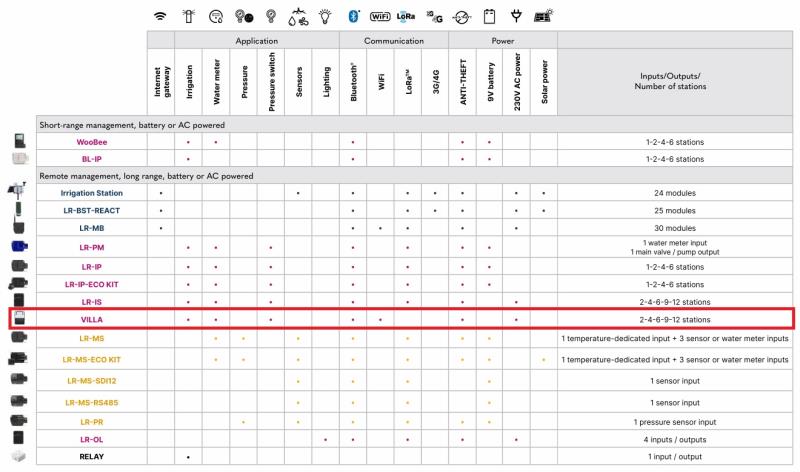Click the RELAY product name
Viewport: 800px width, 472px height.
92,456
